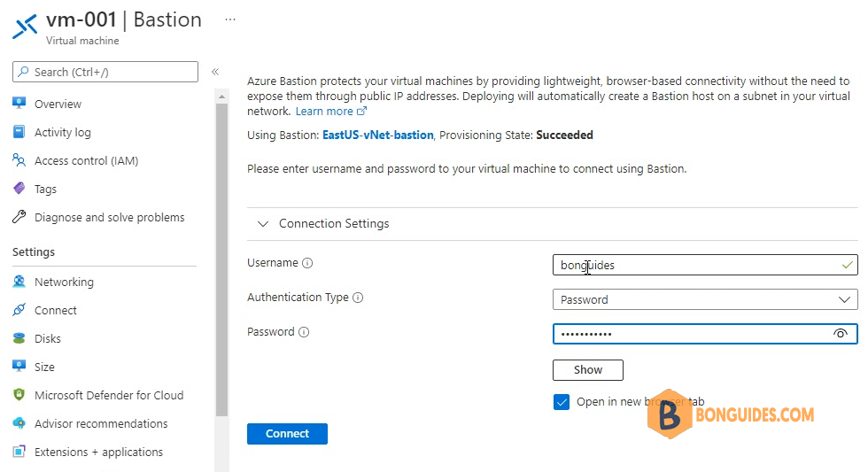The width and height of the screenshot is (868, 472).
Task: Select Access control (IAM) menu item
Action: pos(87,160)
